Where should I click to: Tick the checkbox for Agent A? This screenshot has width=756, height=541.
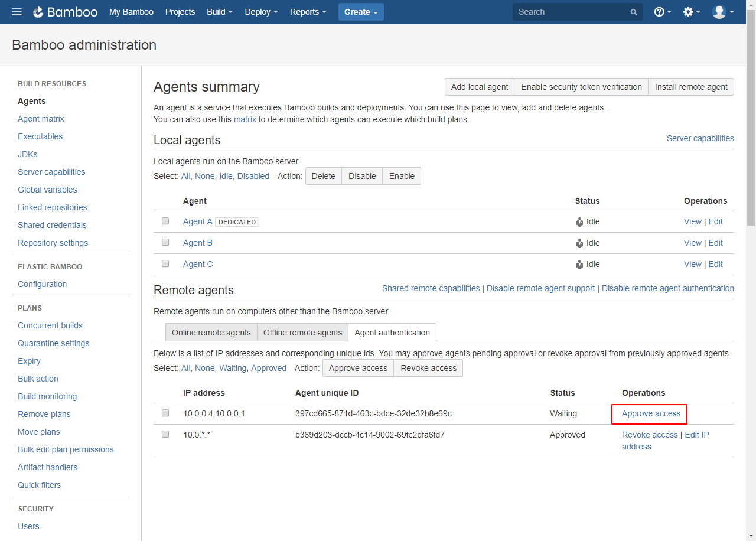[165, 221]
